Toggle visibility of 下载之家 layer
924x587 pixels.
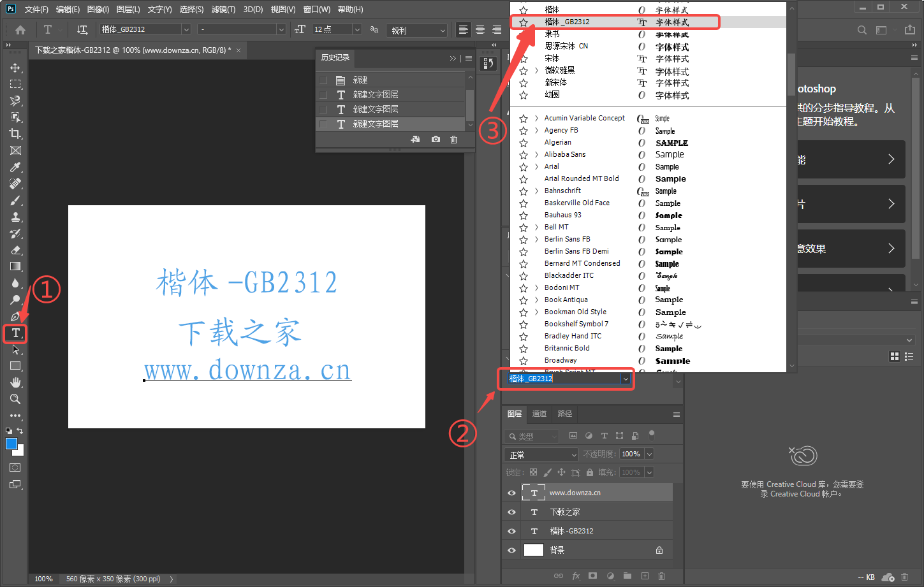511,512
